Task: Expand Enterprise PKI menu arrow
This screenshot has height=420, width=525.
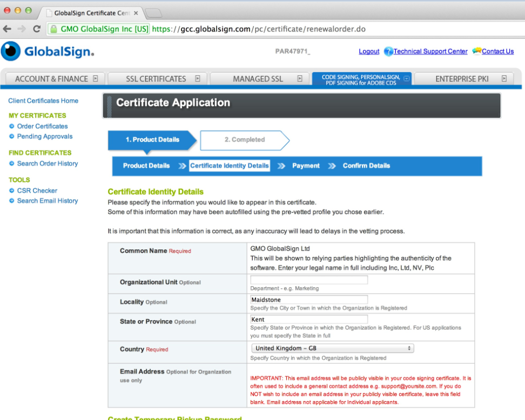Action: [x=504, y=79]
